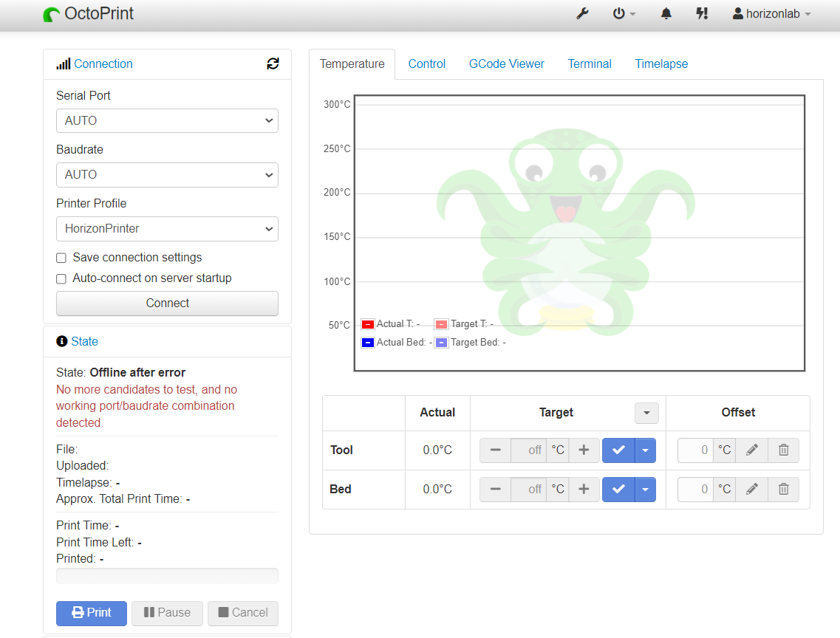Switch to the GCode Viewer tab
This screenshot has width=840, height=638.
click(506, 64)
